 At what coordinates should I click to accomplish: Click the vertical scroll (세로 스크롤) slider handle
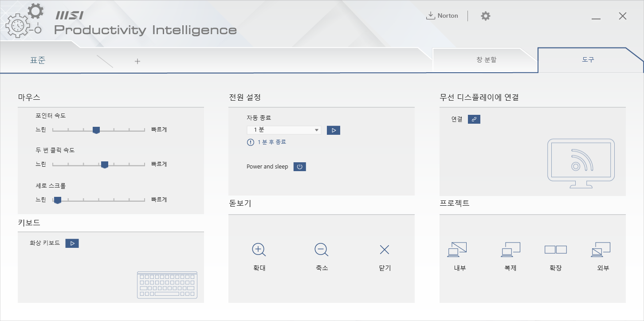57,200
